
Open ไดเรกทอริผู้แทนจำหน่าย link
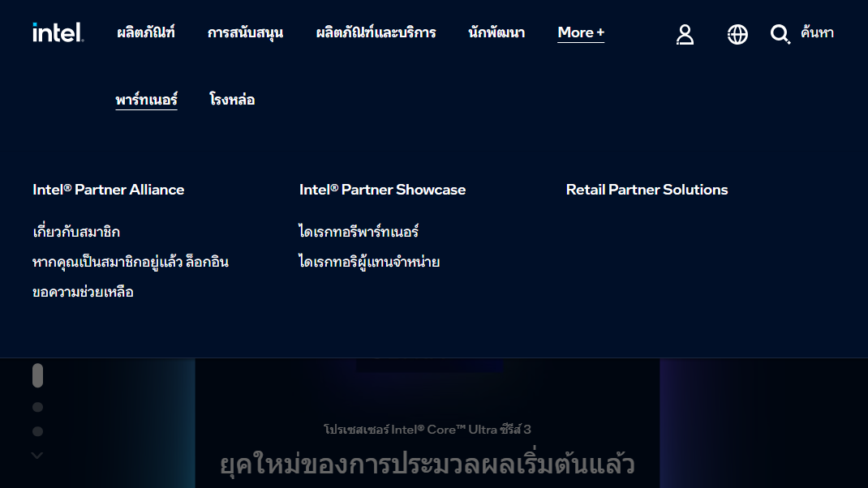click(369, 262)
